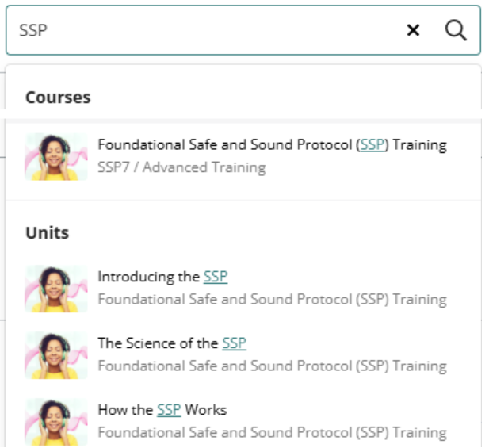Click thumbnail beside The Science of the SSP
The width and height of the screenshot is (489, 448).
click(x=56, y=355)
